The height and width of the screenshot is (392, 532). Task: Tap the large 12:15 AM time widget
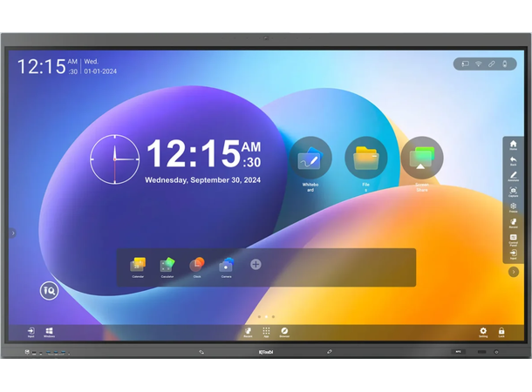pyautogui.click(x=203, y=154)
